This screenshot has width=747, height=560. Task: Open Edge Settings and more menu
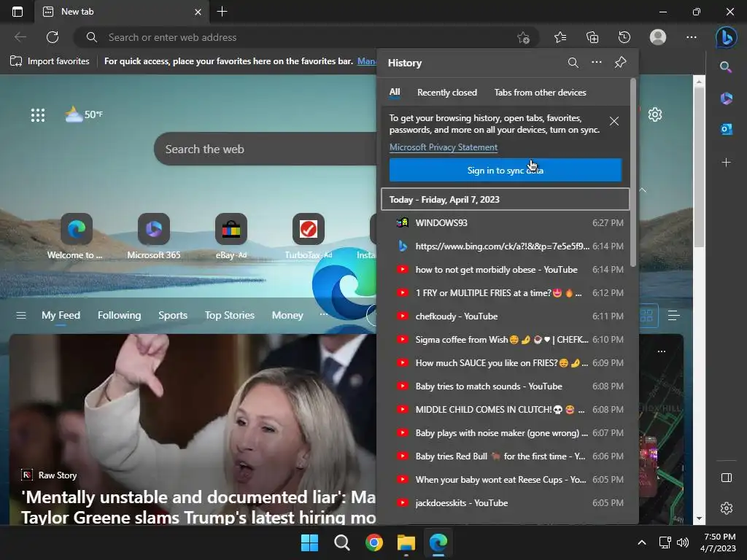[692, 37]
